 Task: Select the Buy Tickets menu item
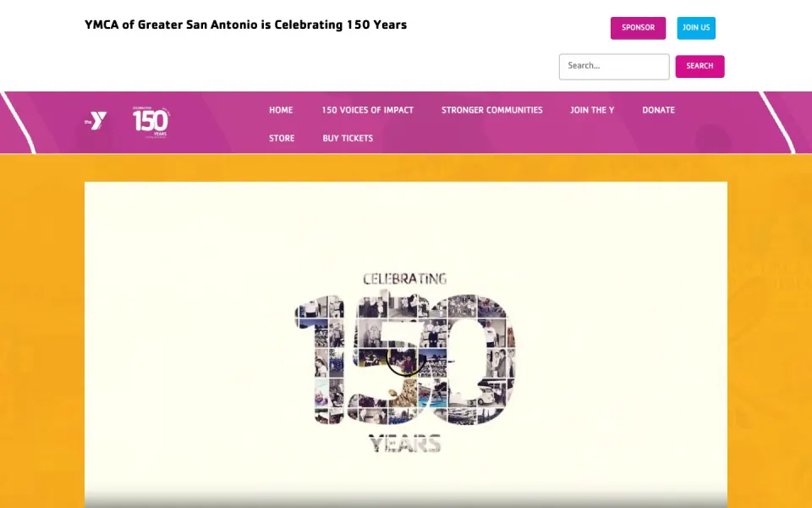pyautogui.click(x=348, y=138)
